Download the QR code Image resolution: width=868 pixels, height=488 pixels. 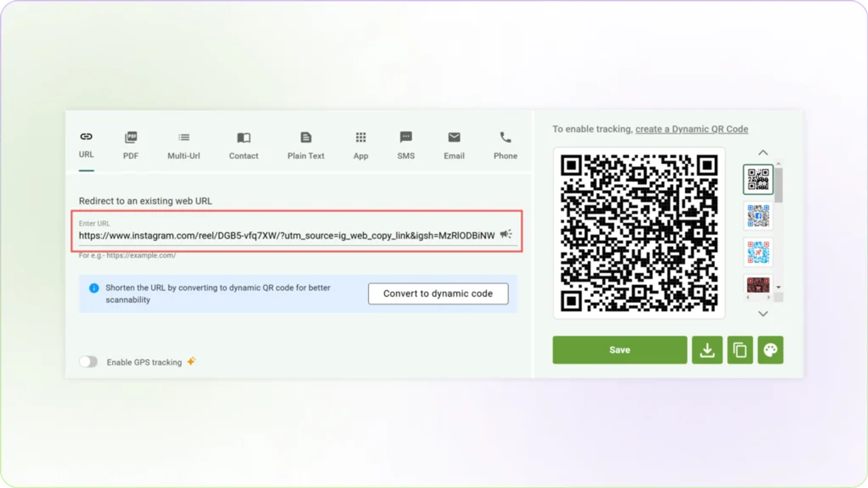707,350
